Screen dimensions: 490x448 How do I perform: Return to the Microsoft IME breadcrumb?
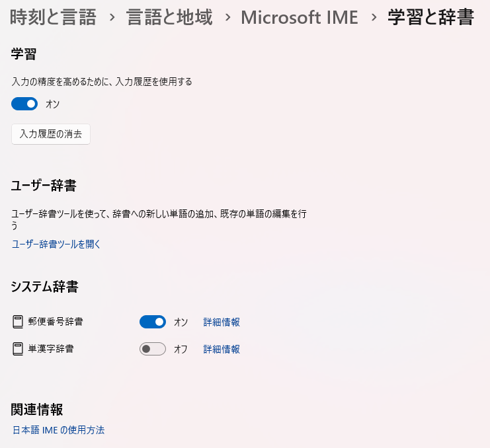tap(300, 18)
